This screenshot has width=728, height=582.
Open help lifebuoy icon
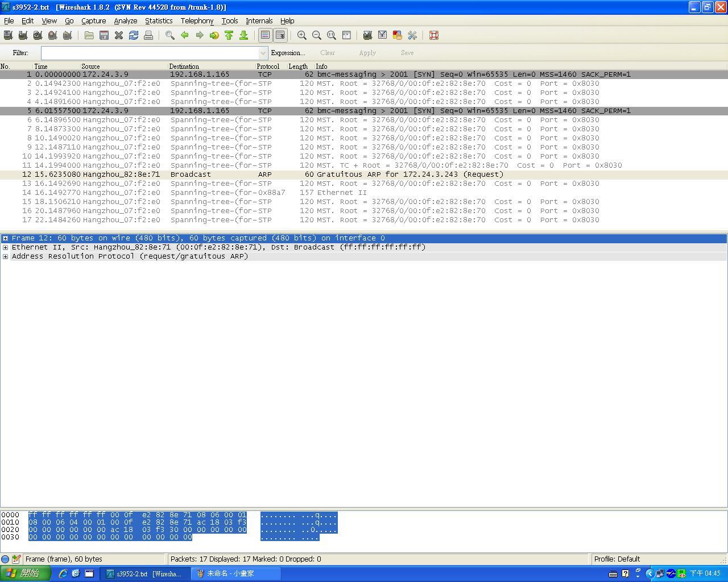(x=434, y=35)
